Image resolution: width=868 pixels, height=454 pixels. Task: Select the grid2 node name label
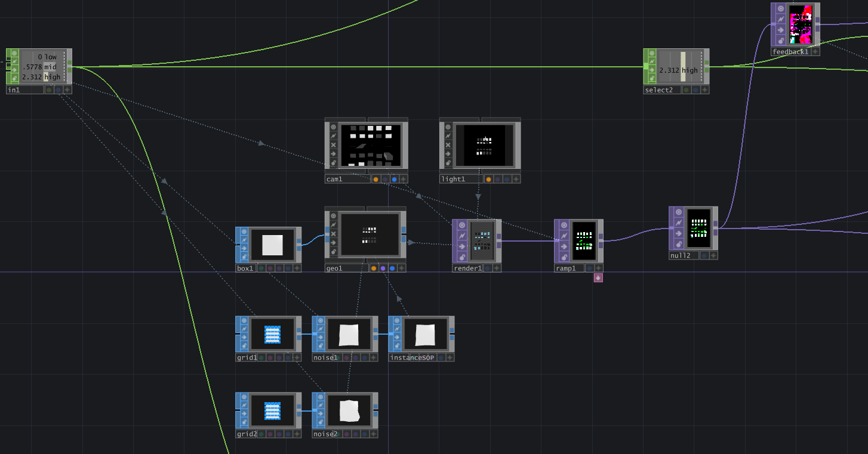coord(247,434)
